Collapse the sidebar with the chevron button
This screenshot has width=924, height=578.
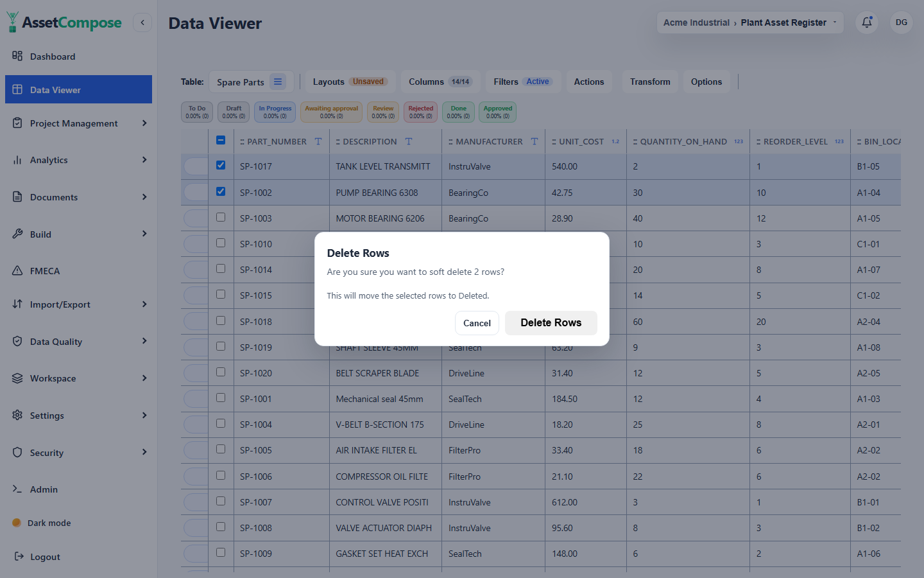coord(142,22)
